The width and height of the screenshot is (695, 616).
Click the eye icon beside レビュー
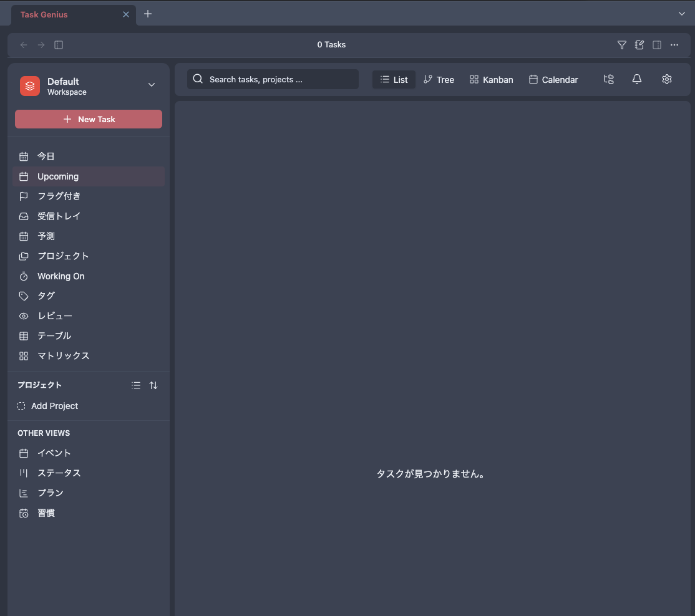click(24, 316)
